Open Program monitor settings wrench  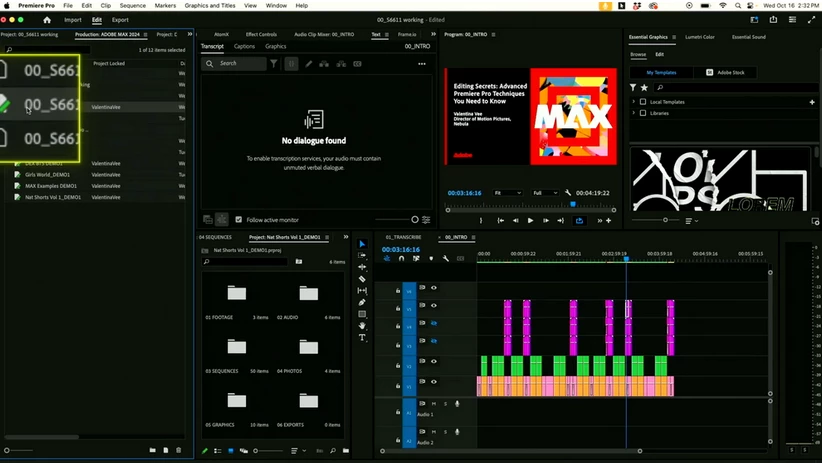point(568,192)
